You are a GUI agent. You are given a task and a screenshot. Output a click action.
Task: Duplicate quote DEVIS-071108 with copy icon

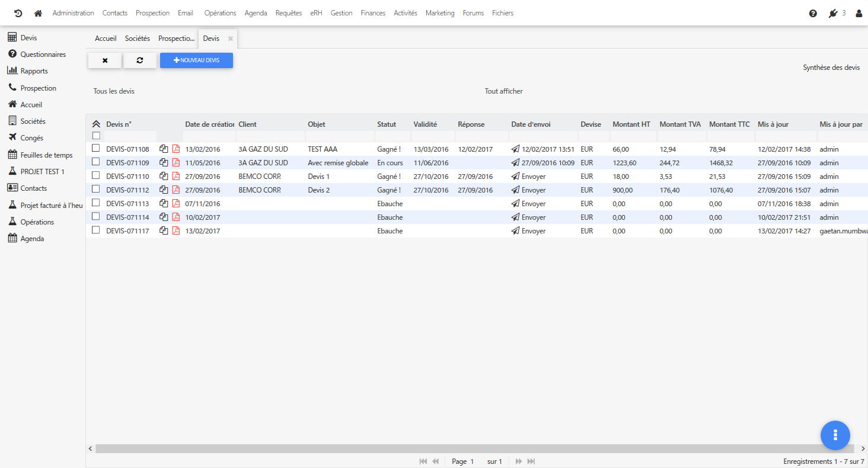coord(164,149)
